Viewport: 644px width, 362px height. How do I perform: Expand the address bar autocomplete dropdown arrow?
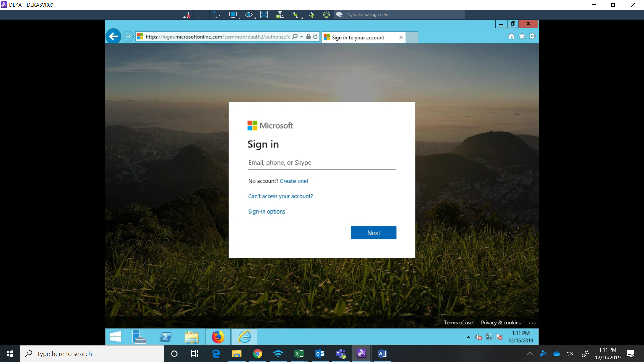pyautogui.click(x=302, y=37)
